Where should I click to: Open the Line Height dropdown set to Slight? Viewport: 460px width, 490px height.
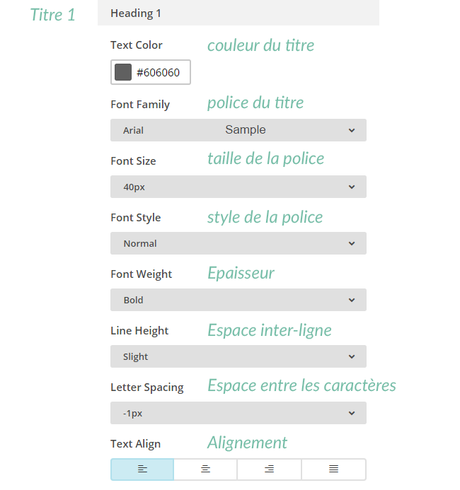[238, 356]
